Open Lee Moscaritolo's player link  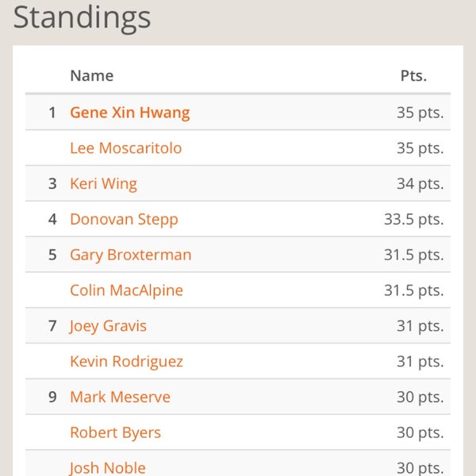click(125, 148)
